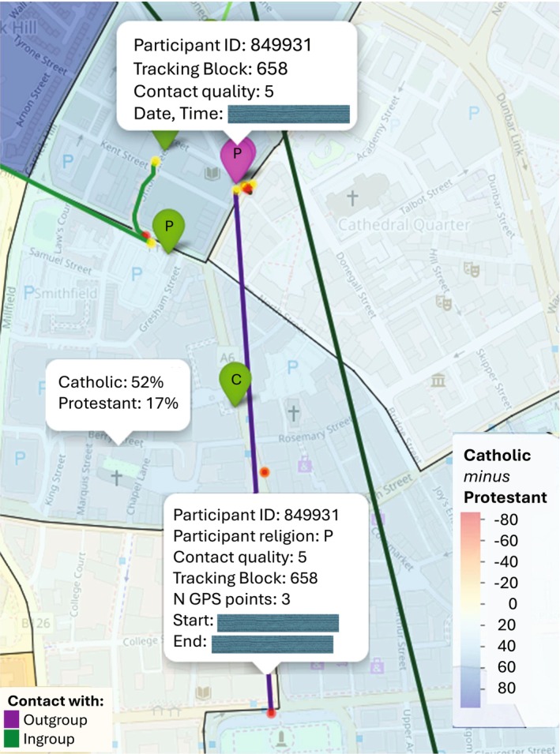Click the Date, Time redacted field

click(288, 114)
